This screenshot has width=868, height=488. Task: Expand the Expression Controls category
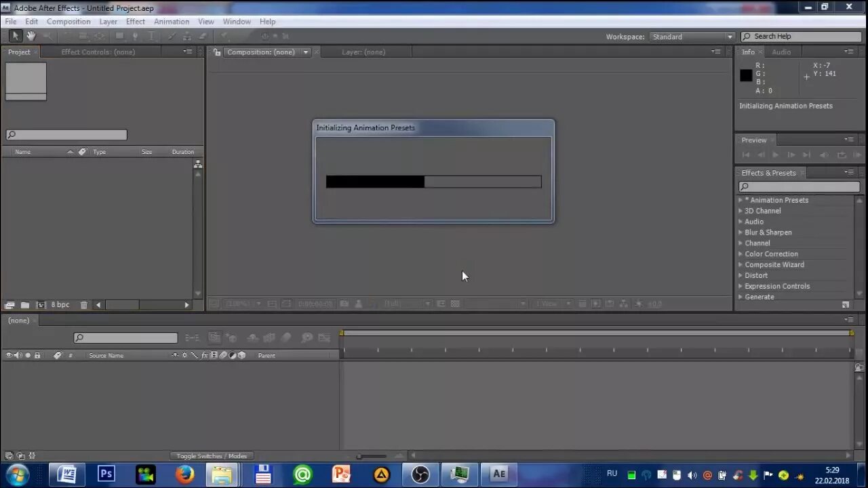pyautogui.click(x=741, y=286)
